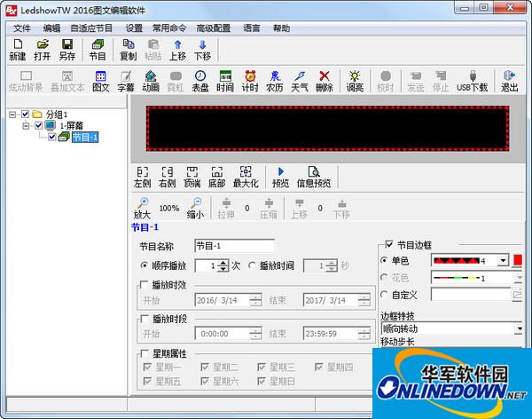Open a file with 打开 icon
Image resolution: width=532 pixels, height=419 pixels.
pyautogui.click(x=43, y=50)
